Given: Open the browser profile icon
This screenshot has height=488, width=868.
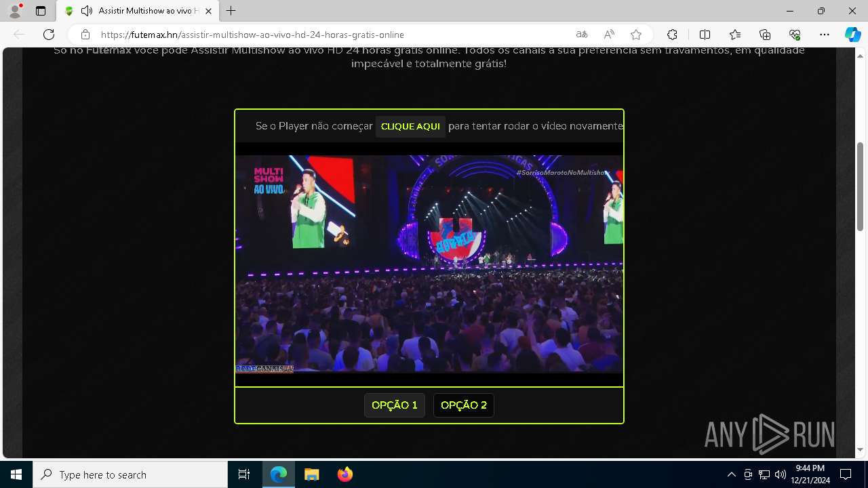Looking at the screenshot, I should click(x=15, y=11).
